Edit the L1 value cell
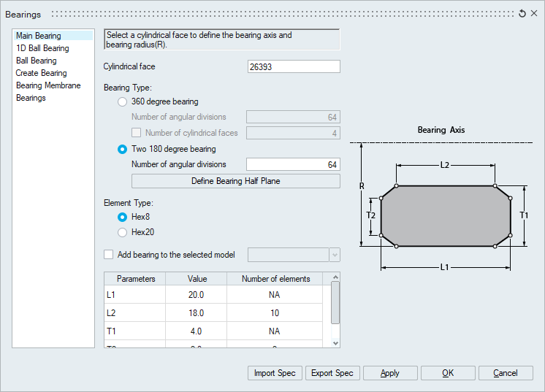The width and height of the screenshot is (545, 392). pos(197,295)
